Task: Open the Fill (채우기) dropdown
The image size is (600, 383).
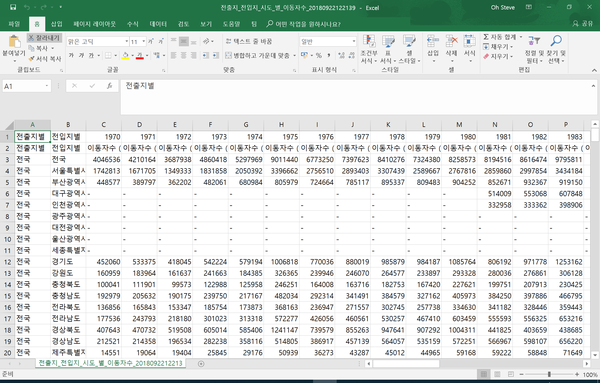Action: 498,47
